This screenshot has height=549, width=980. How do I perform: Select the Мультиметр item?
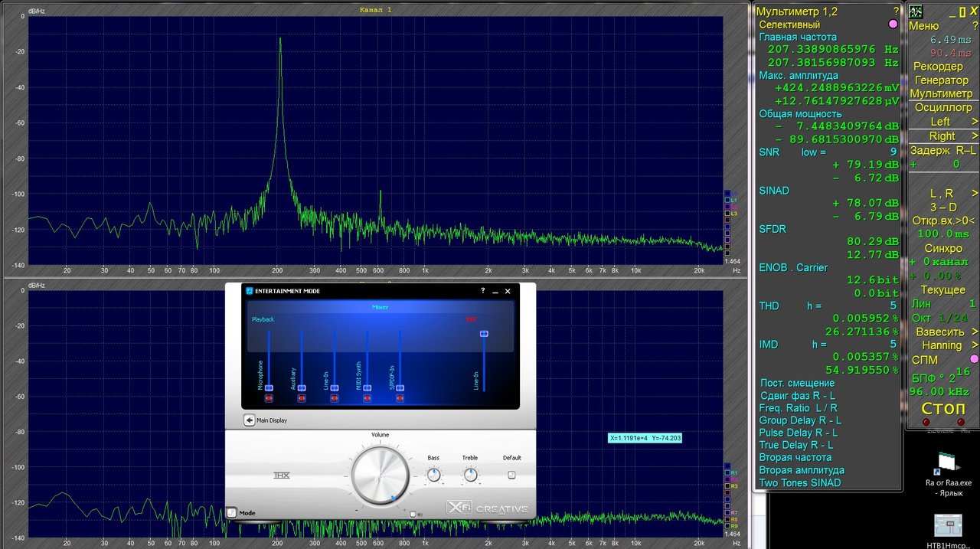tap(941, 94)
